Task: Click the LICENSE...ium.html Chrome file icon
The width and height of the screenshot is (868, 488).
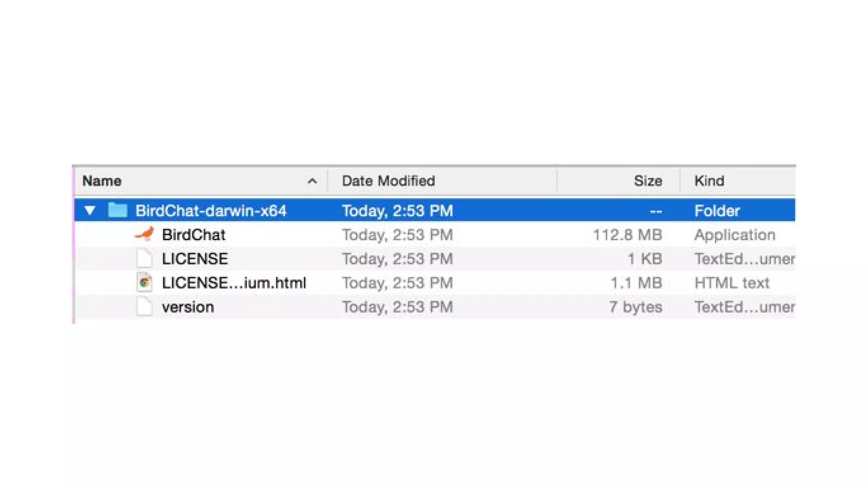Action: coord(145,283)
